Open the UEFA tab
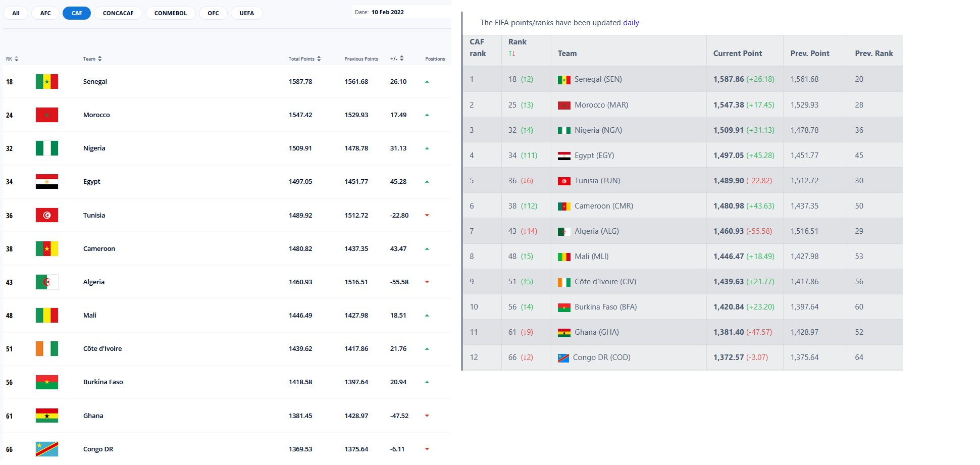 click(x=247, y=13)
